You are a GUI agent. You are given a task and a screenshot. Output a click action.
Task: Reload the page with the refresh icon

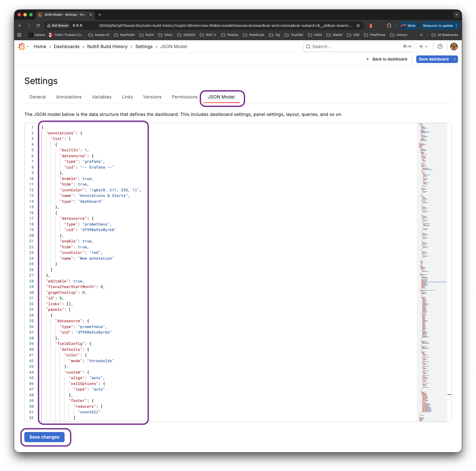[x=38, y=25]
